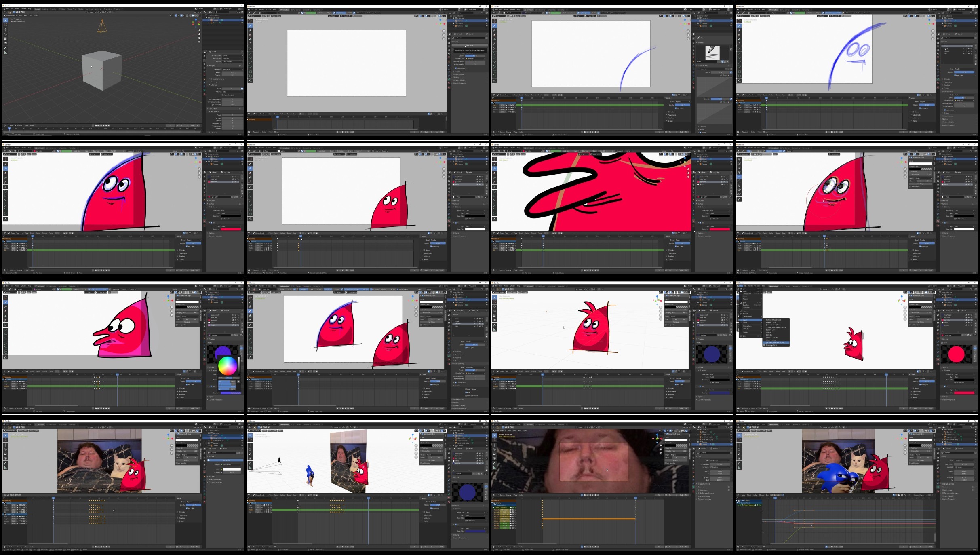Select the gray cube object in first frame
The image size is (980, 555).
(x=102, y=70)
